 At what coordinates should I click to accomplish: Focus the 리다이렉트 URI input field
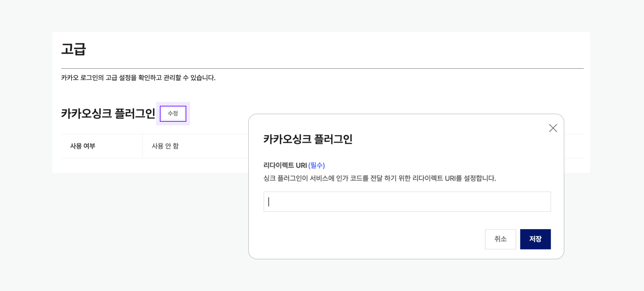pyautogui.click(x=407, y=202)
